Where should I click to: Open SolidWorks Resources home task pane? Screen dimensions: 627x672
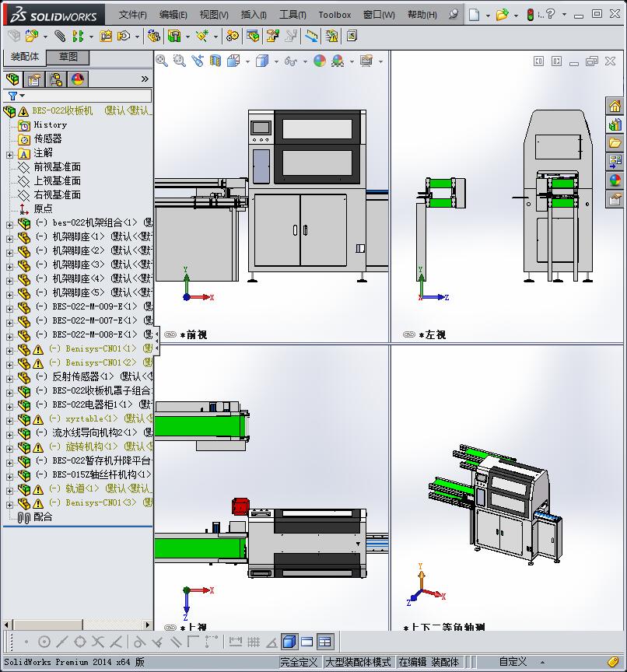(615, 106)
